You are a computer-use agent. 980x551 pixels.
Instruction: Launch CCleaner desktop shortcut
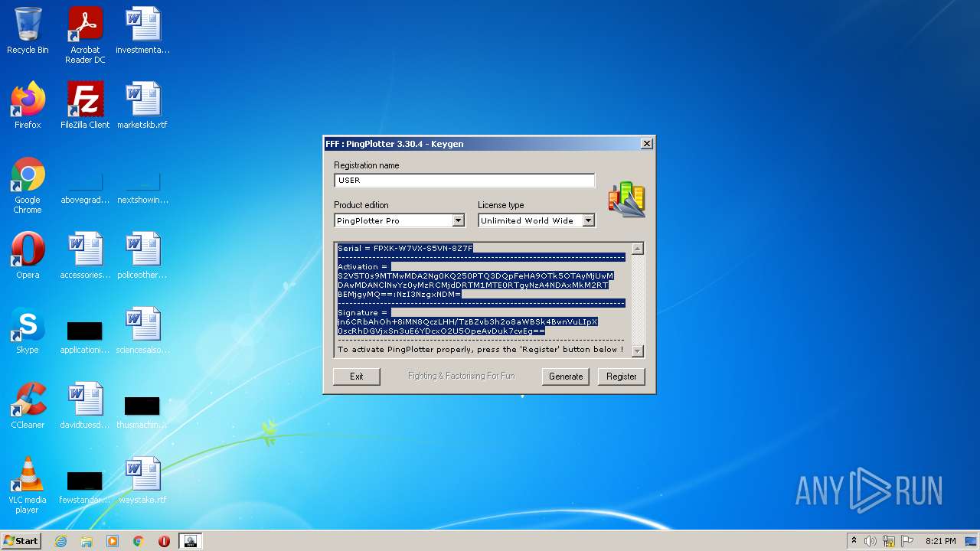[x=28, y=406]
